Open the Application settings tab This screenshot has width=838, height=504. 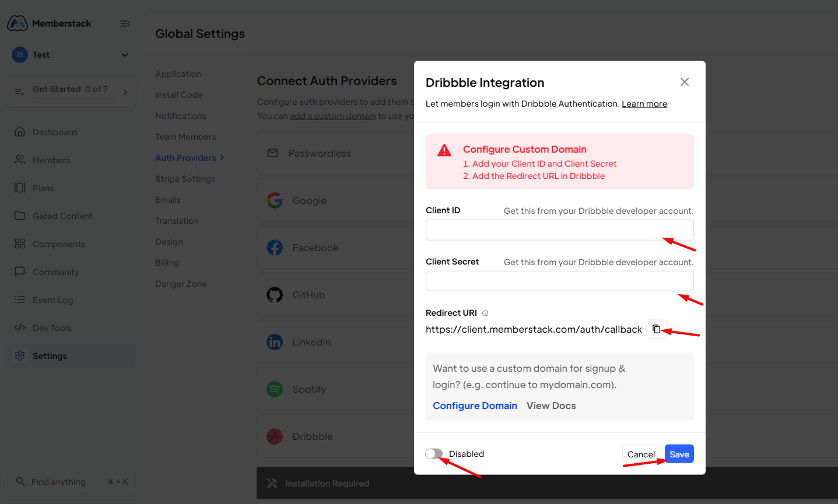pyautogui.click(x=178, y=74)
